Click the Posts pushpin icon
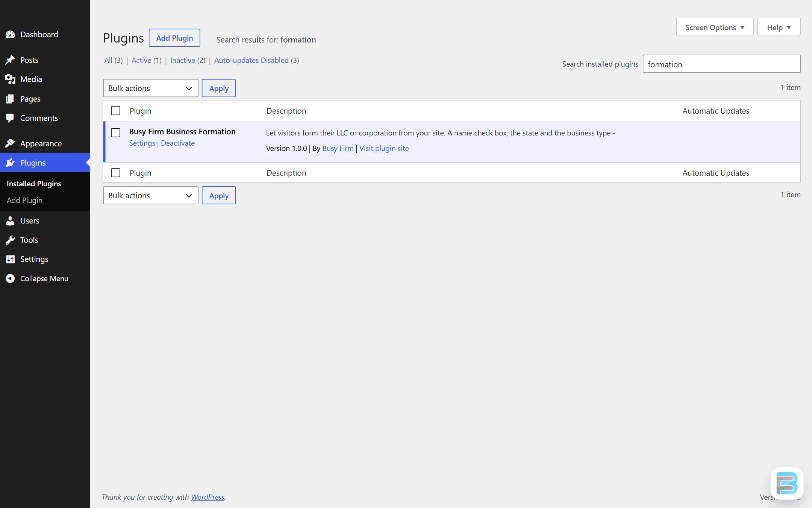812x508 pixels. pyautogui.click(x=10, y=60)
